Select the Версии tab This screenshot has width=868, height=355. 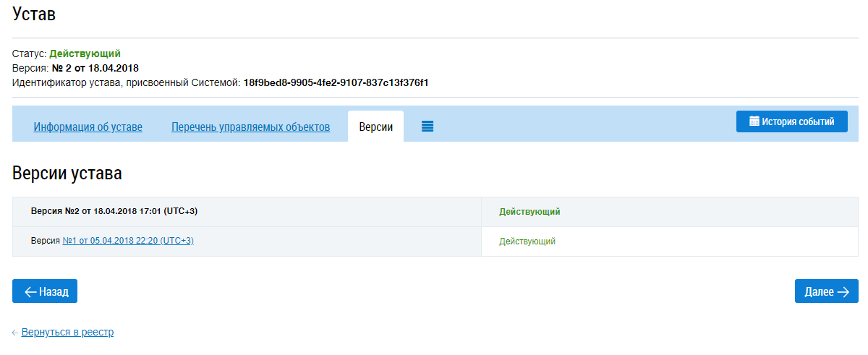coord(375,127)
